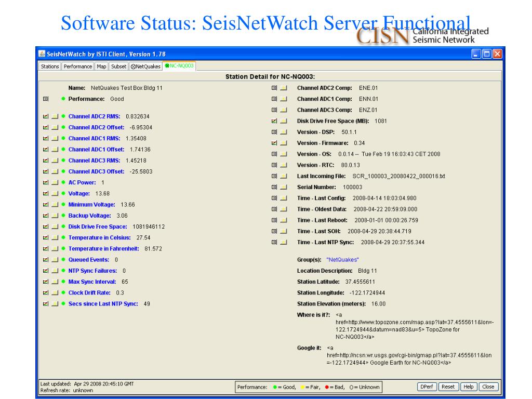Click the note icon beside Version - OS
Viewport: 532px width, 399px height.
pos(284,154)
